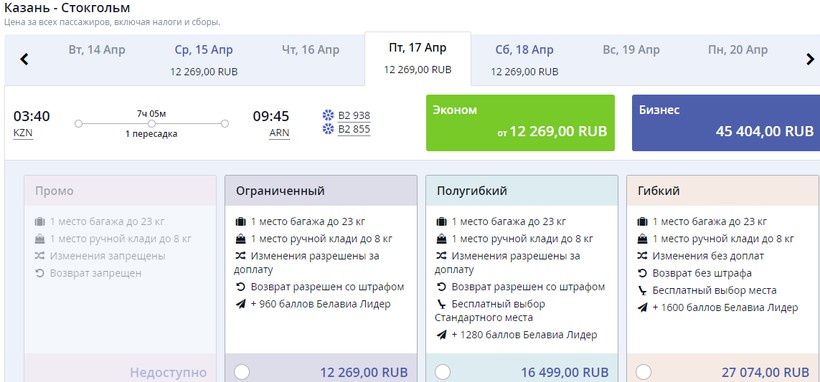Click the stopover dot on route line

coord(151,123)
